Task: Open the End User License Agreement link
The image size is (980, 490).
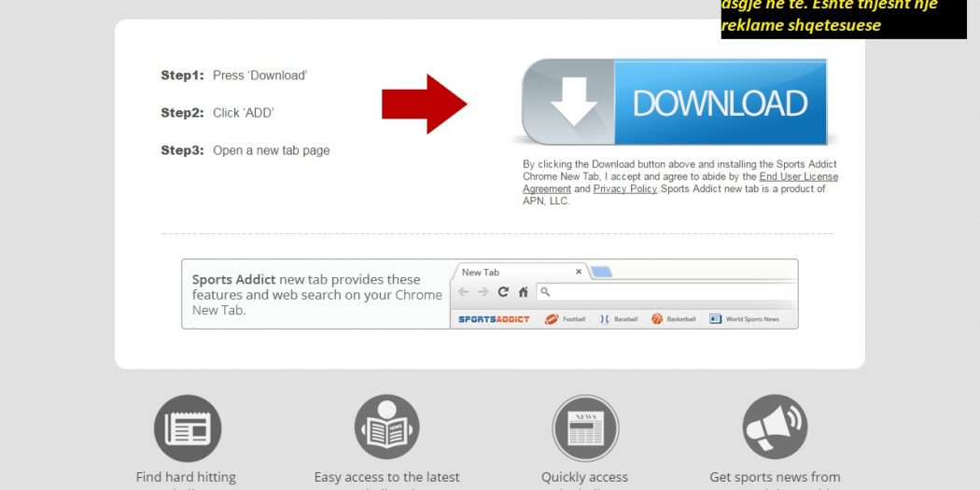Action: coord(681,183)
